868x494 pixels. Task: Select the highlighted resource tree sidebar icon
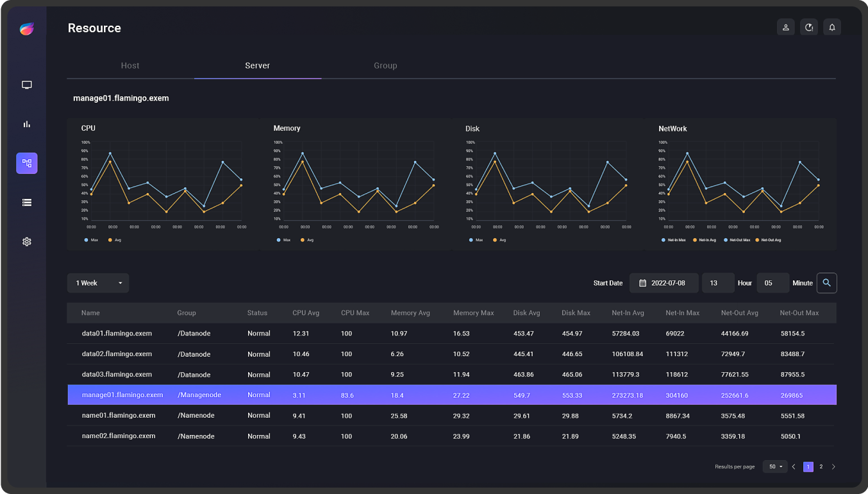pos(27,163)
